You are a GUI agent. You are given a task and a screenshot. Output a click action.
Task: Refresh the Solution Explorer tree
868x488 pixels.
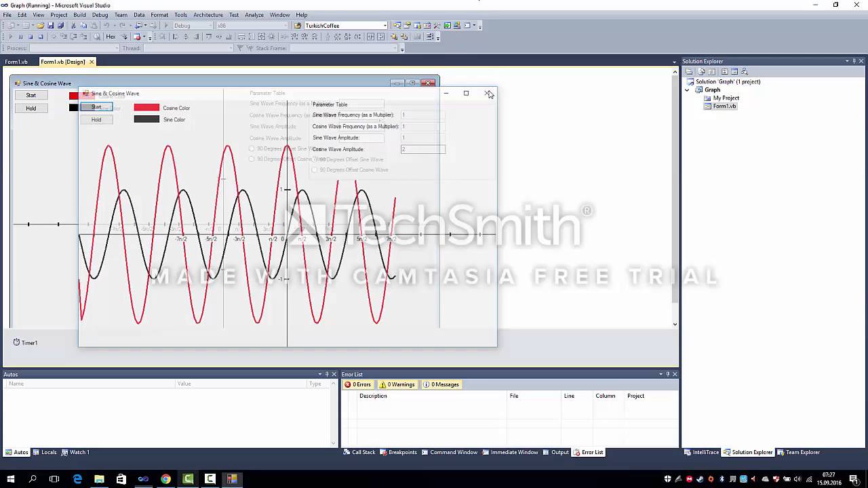(x=711, y=71)
